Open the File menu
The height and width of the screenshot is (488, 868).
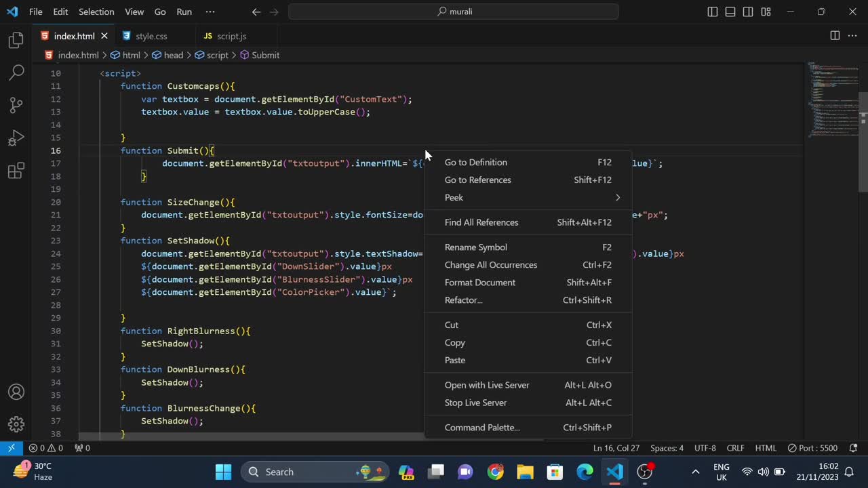35,12
